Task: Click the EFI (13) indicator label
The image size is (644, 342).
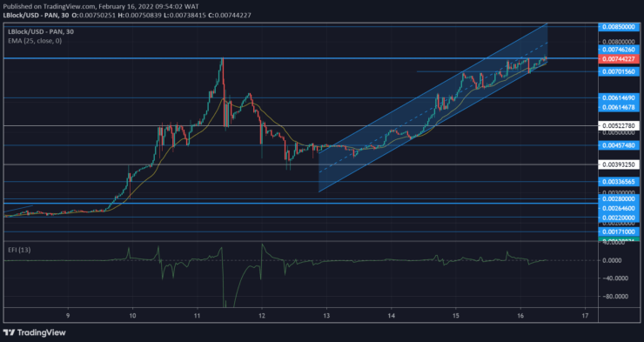Action: tap(19, 250)
